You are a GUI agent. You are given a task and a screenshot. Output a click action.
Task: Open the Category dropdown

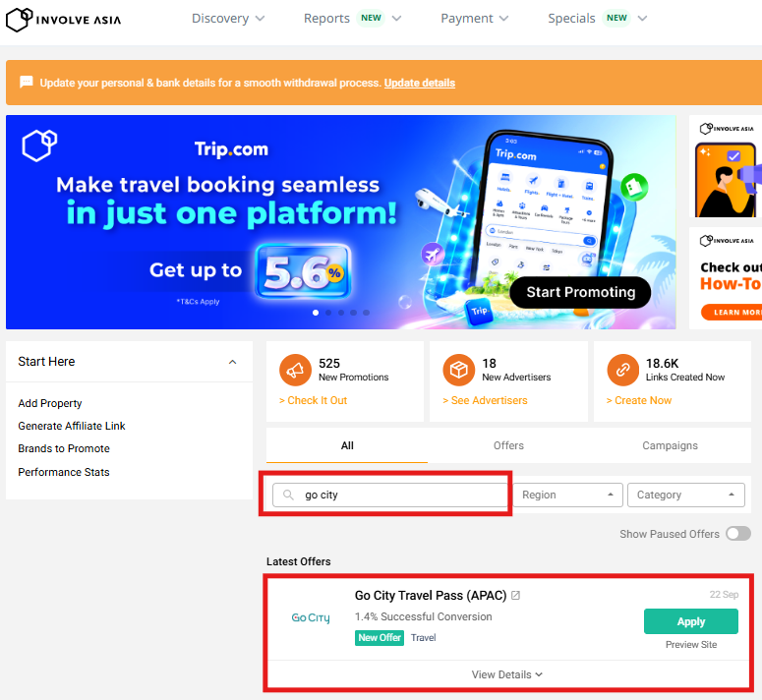coord(685,496)
